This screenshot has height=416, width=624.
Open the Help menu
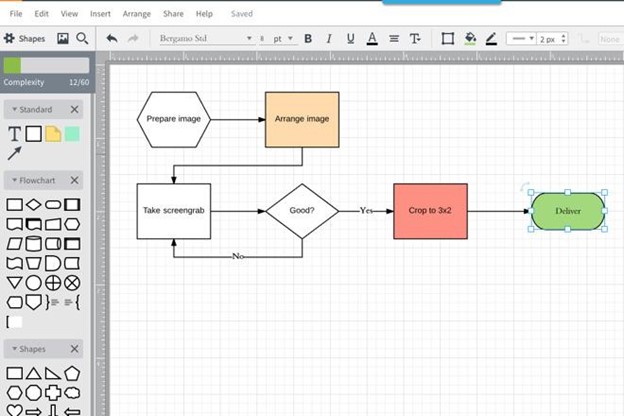(204, 14)
